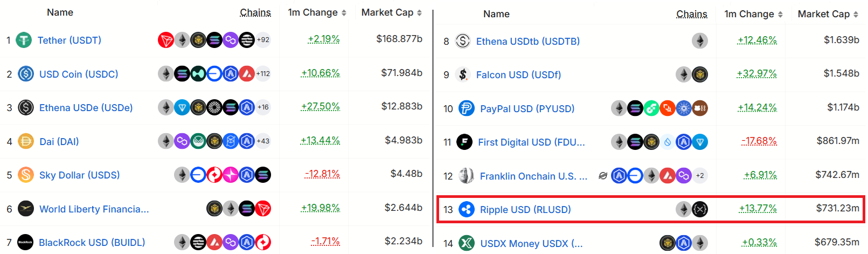The width and height of the screenshot is (868, 254).
Task: Click the right table Name column header
Action: (x=496, y=14)
